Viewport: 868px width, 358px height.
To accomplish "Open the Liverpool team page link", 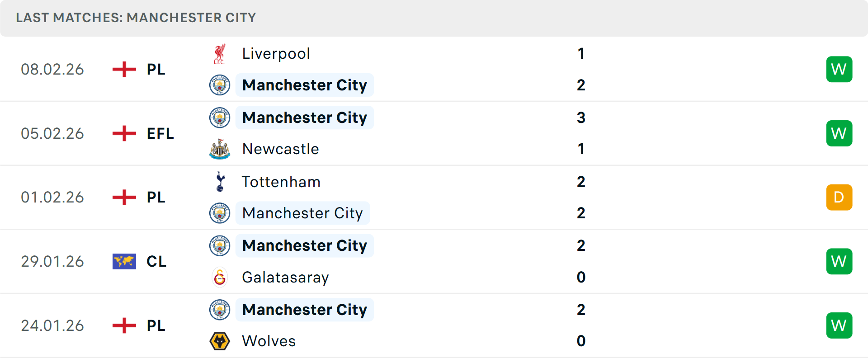I will point(276,53).
